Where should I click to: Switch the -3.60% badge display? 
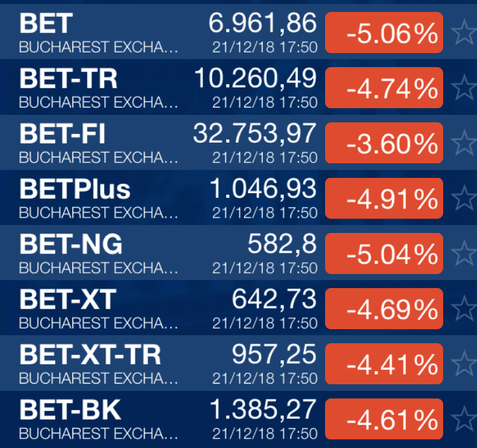[x=384, y=143]
